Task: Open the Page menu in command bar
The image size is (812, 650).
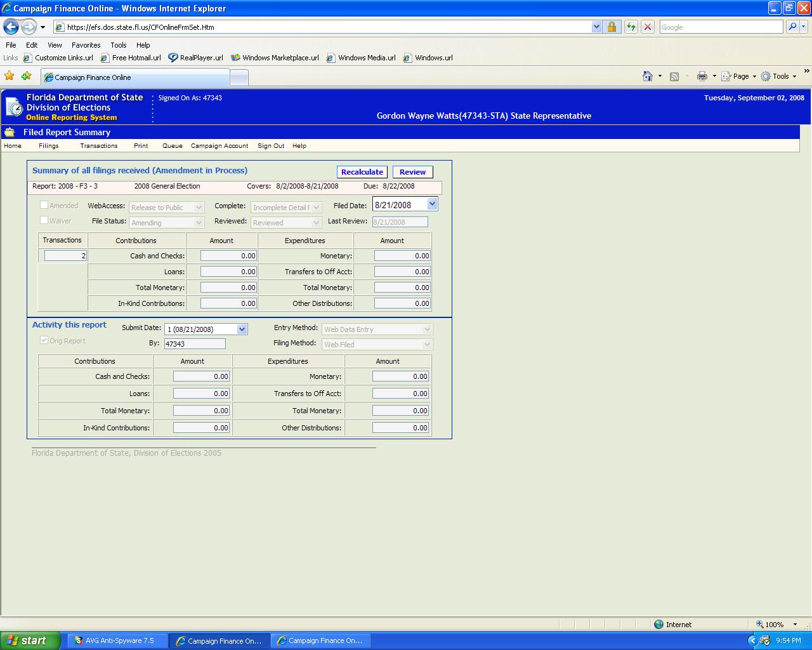Action: [739, 76]
